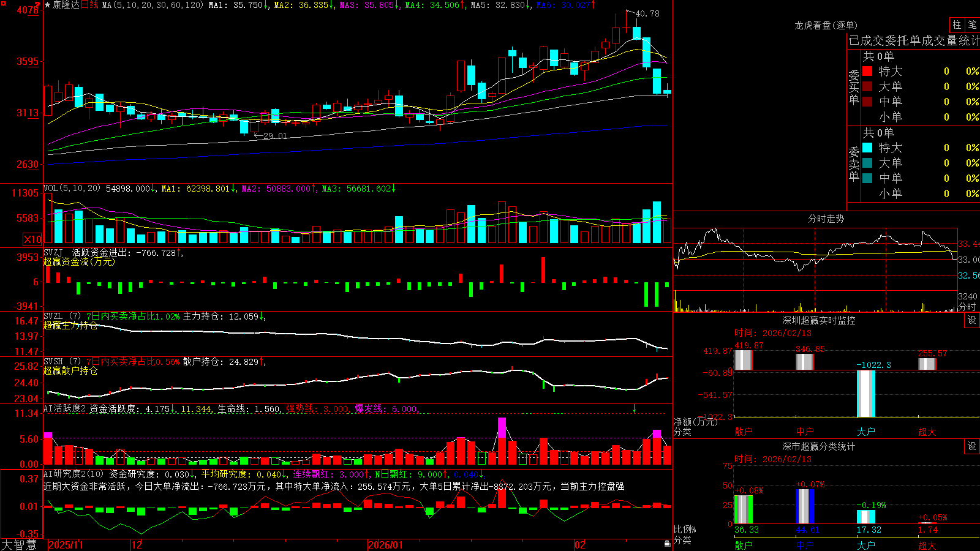Select the 深圳超赢实时监控 panel title

click(818, 320)
